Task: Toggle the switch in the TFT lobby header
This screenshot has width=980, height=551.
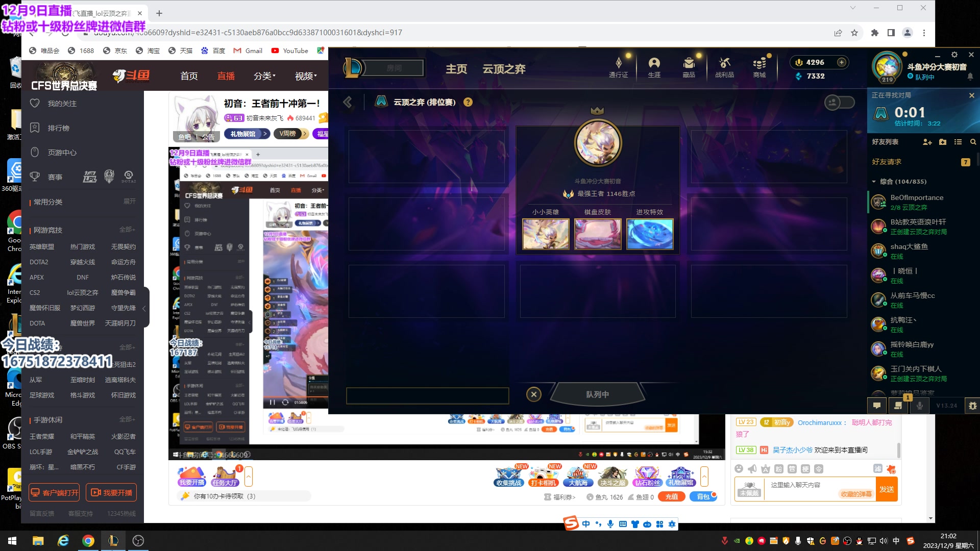Action: click(x=840, y=102)
